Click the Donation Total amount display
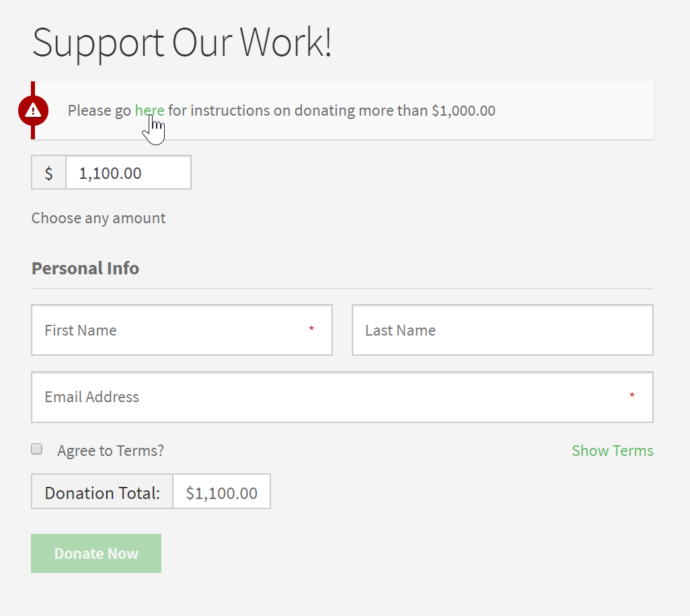 pos(221,492)
